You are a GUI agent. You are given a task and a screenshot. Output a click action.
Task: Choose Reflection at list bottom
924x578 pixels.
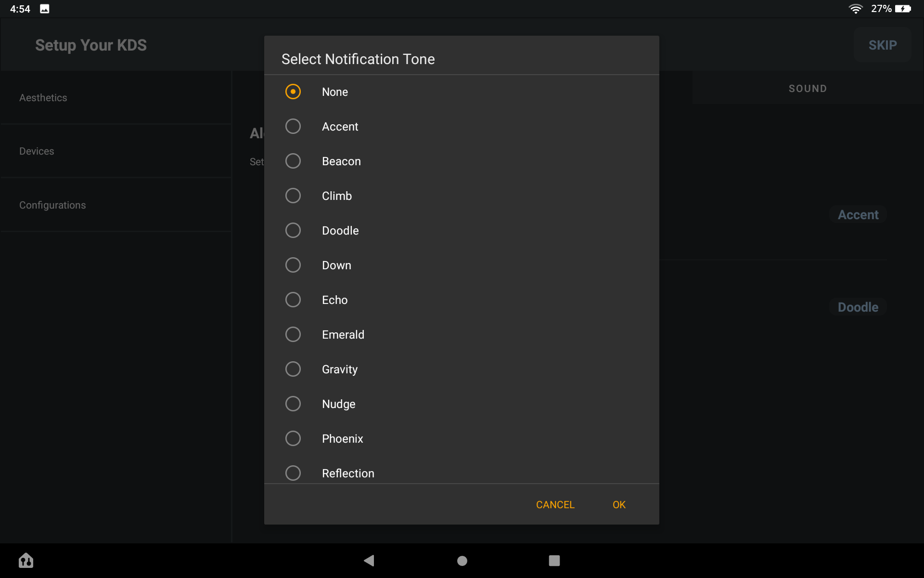click(293, 473)
